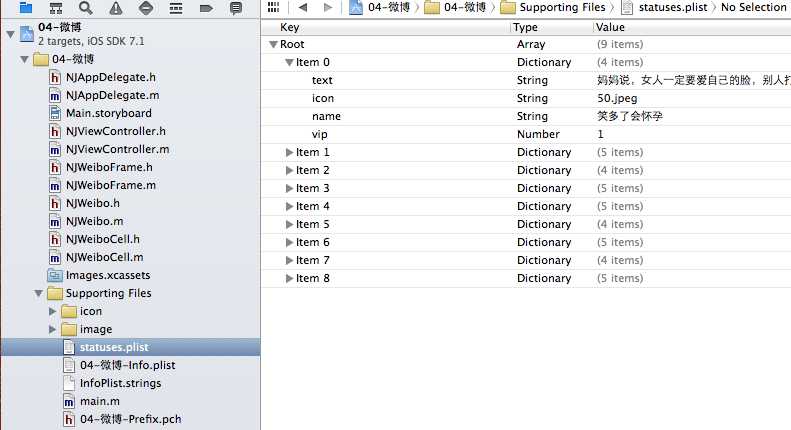
Task: Select NJWeibo.h file
Action: 92,203
